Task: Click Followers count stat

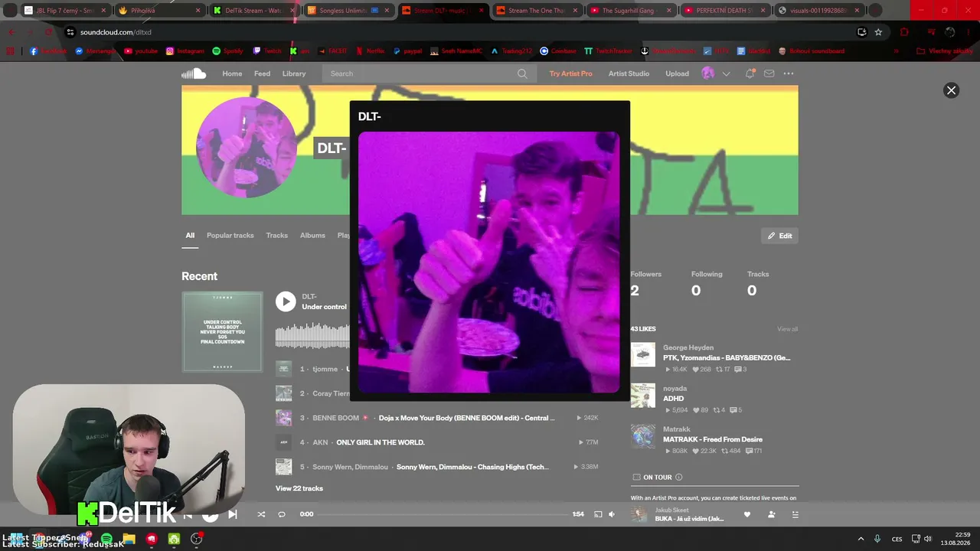Action: (645, 284)
